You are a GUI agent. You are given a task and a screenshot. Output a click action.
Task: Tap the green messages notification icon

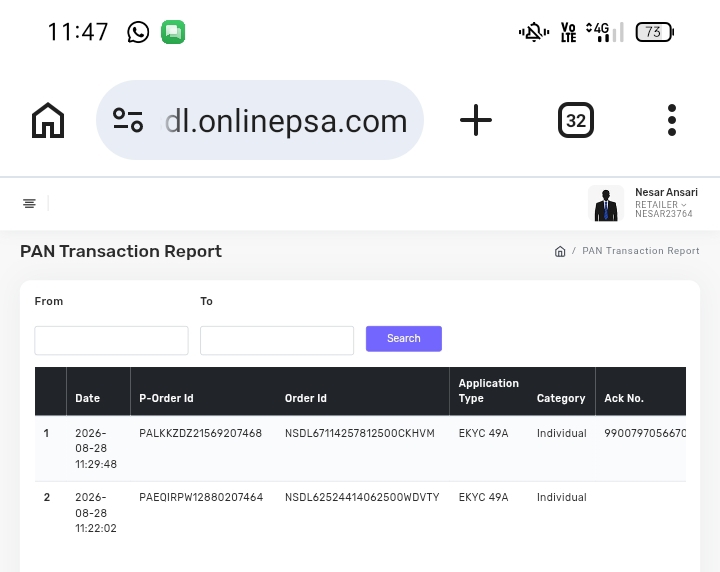click(x=173, y=32)
